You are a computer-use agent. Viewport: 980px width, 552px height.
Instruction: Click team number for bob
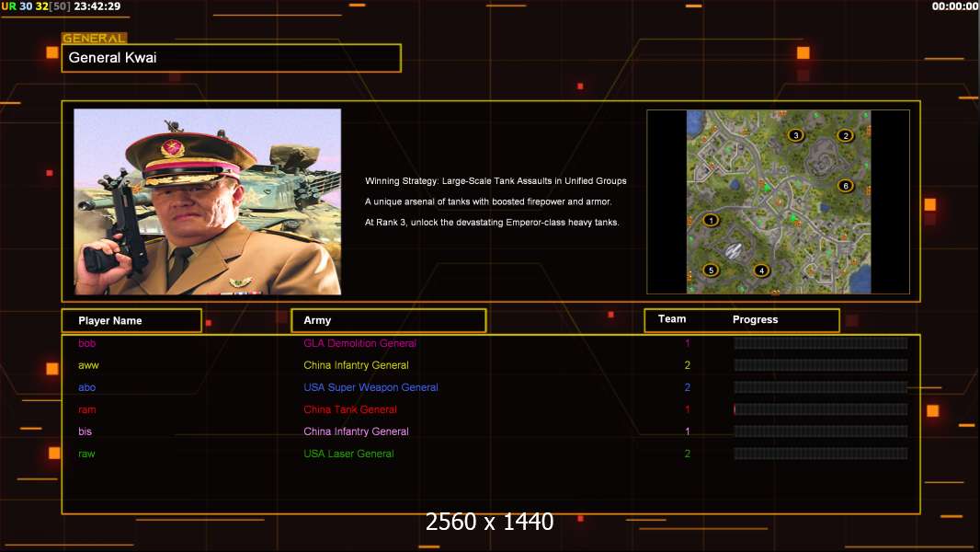[x=688, y=343]
